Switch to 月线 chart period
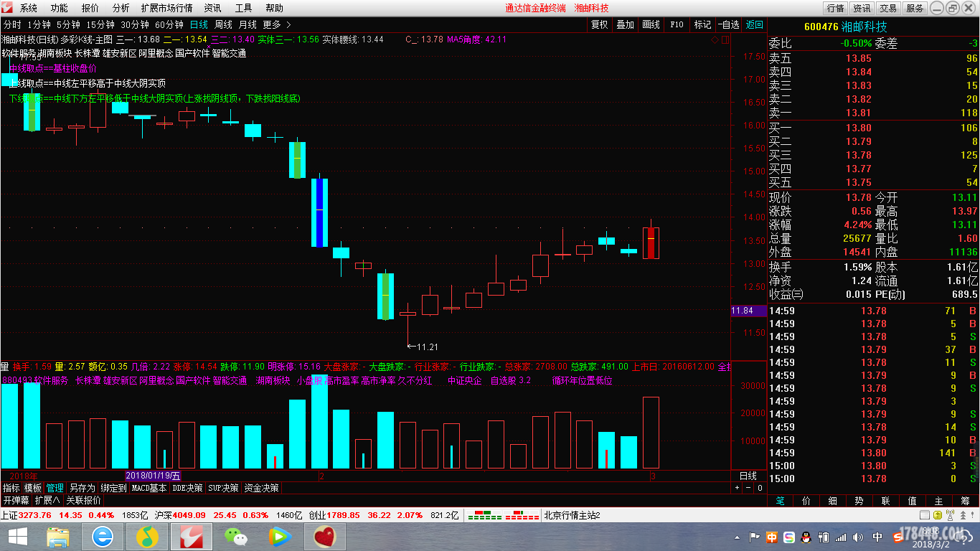This screenshot has height=551, width=980. 248,24
